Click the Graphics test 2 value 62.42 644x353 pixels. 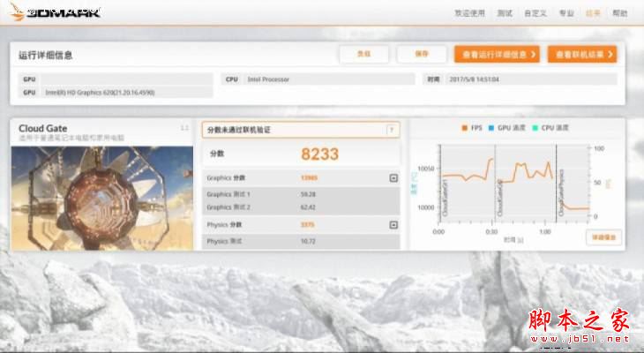[308, 207]
